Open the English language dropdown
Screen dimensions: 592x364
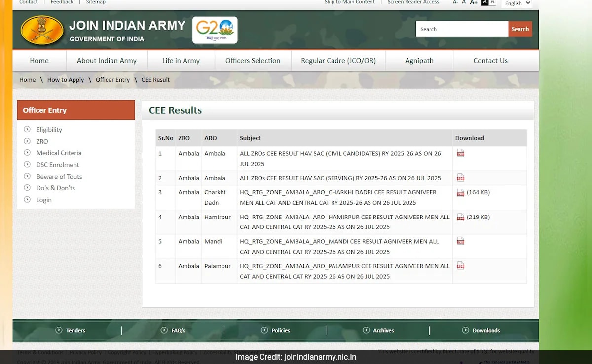[517, 3]
